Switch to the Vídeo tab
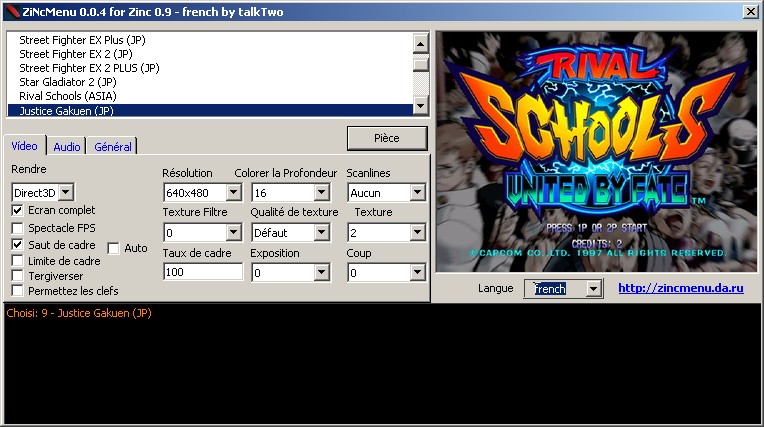This screenshot has width=764, height=427. pos(24,146)
